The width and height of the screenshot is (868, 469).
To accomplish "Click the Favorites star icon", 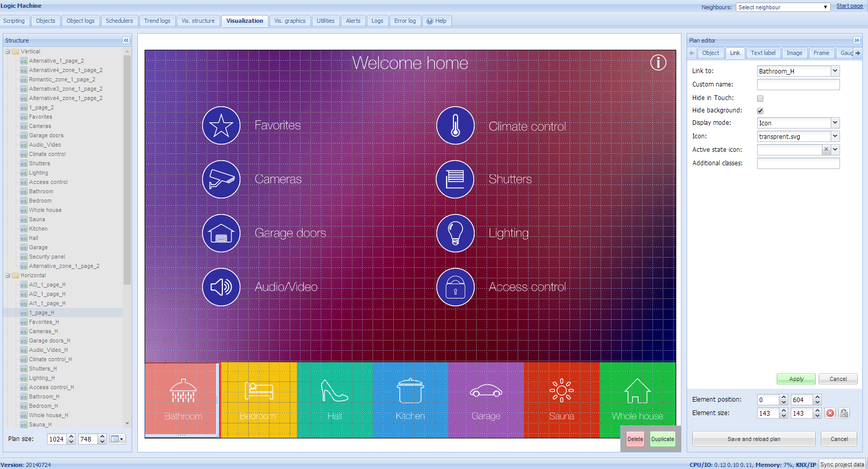I will click(221, 125).
